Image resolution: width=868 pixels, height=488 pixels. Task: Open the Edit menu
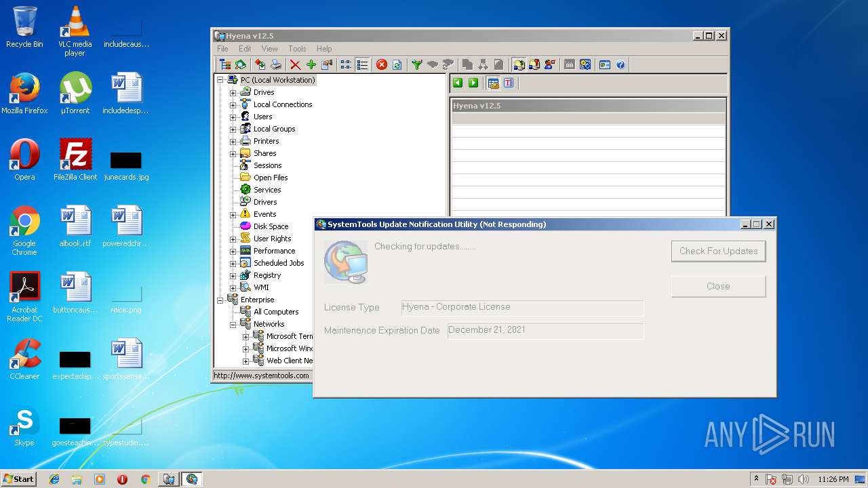point(245,49)
